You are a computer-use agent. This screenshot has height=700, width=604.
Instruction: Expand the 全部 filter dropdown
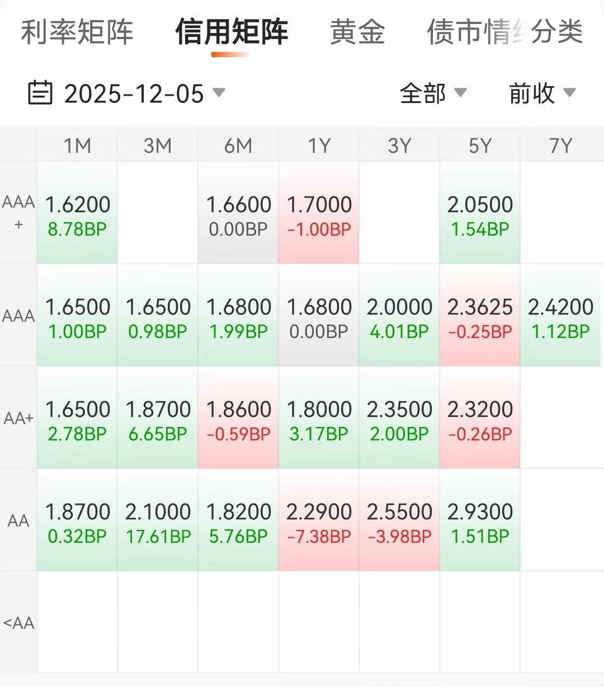(x=433, y=93)
